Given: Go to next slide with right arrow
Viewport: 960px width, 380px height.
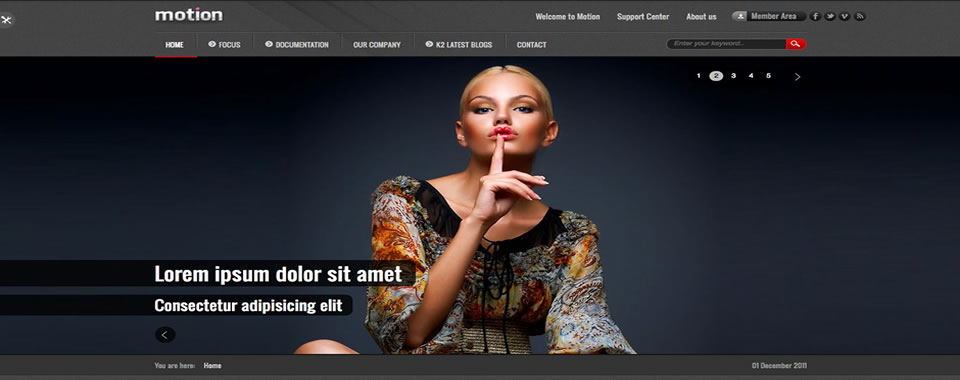Looking at the screenshot, I should (797, 76).
